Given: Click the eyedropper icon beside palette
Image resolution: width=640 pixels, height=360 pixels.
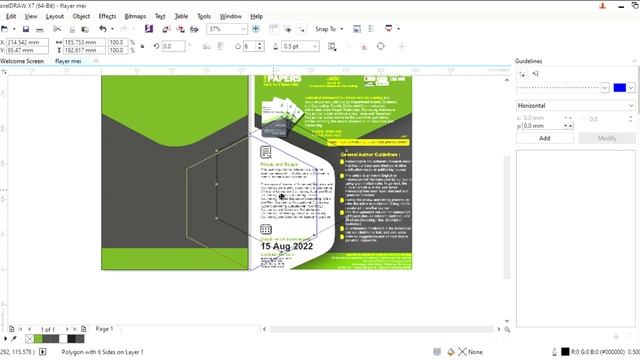Looking at the screenshot, I should [x=14, y=338].
